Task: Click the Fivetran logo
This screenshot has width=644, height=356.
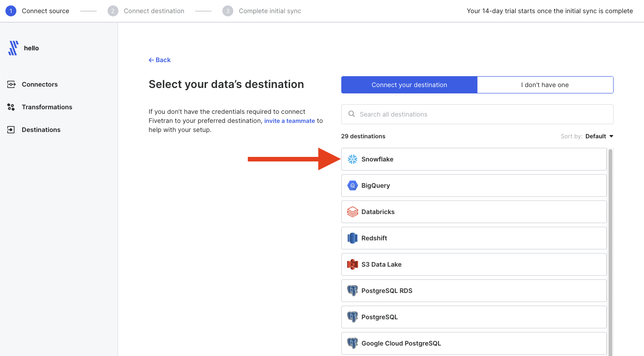Action: click(x=13, y=48)
